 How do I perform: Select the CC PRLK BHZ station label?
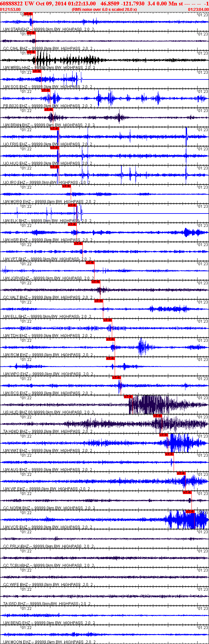point(16,546)
